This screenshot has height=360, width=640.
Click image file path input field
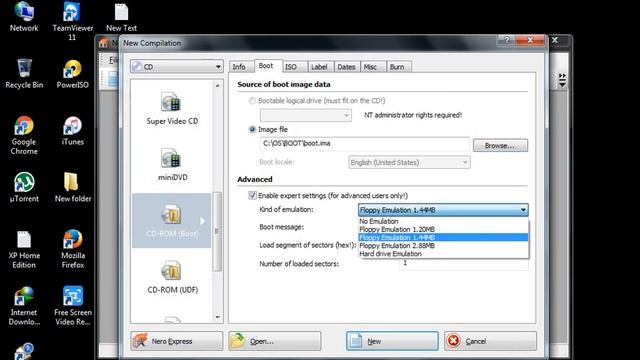point(364,144)
